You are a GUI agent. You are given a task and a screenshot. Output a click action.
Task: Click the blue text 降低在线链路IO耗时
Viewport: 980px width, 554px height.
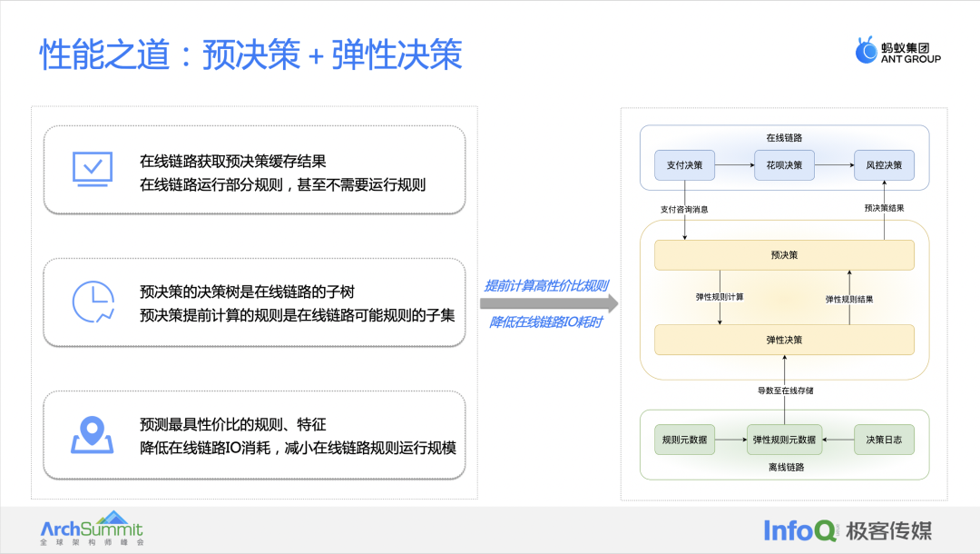pos(546,322)
